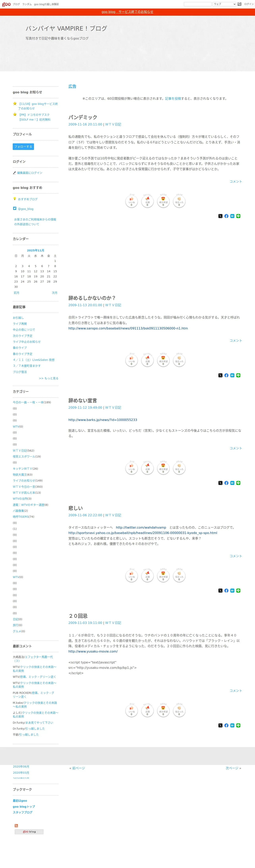Click the バンパイヤ VAMPIRE！ブログ title

[x=66, y=28]
